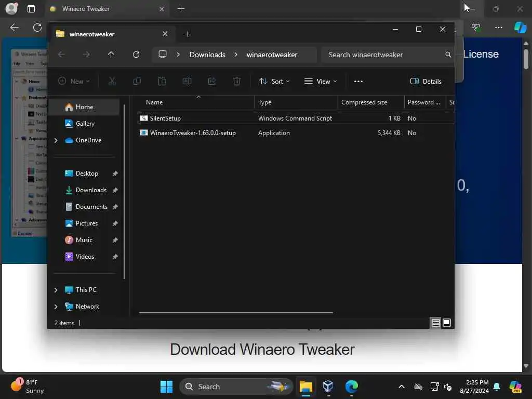Switch to large thumbnails view icon
Screen dimensions: 532x399
point(447,323)
